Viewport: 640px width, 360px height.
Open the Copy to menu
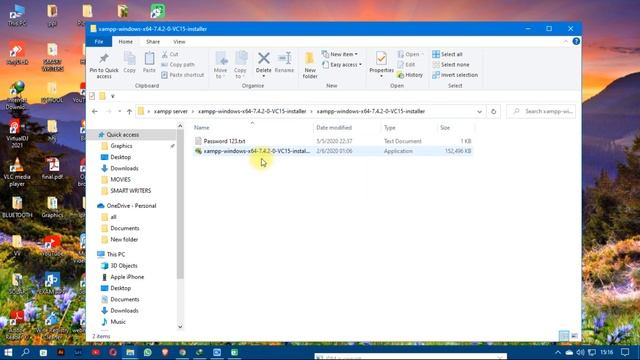pyautogui.click(x=241, y=65)
